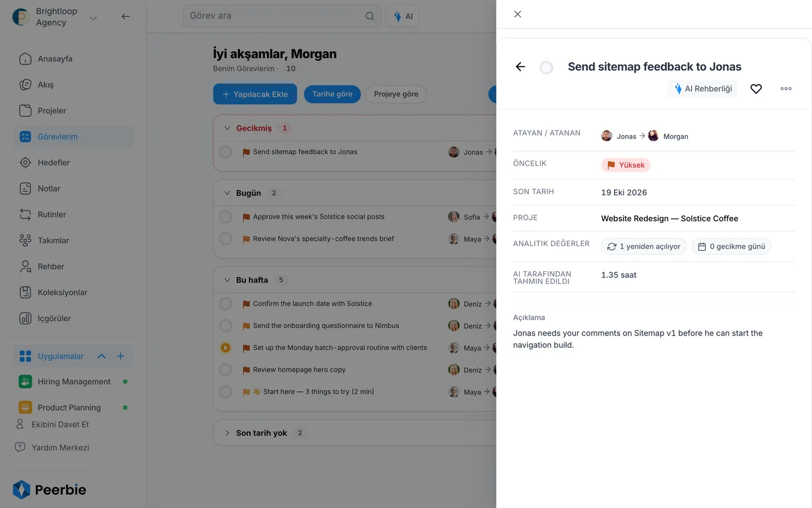Screen dimensions: 812x508
Task: Add a new app with the plus icon
Action: (121, 356)
